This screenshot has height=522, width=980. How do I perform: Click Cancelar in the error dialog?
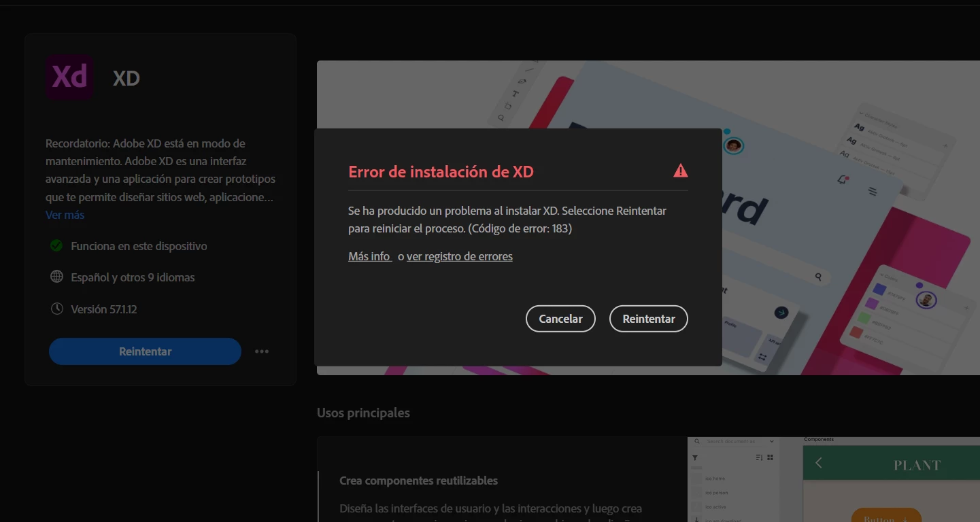[560, 319]
